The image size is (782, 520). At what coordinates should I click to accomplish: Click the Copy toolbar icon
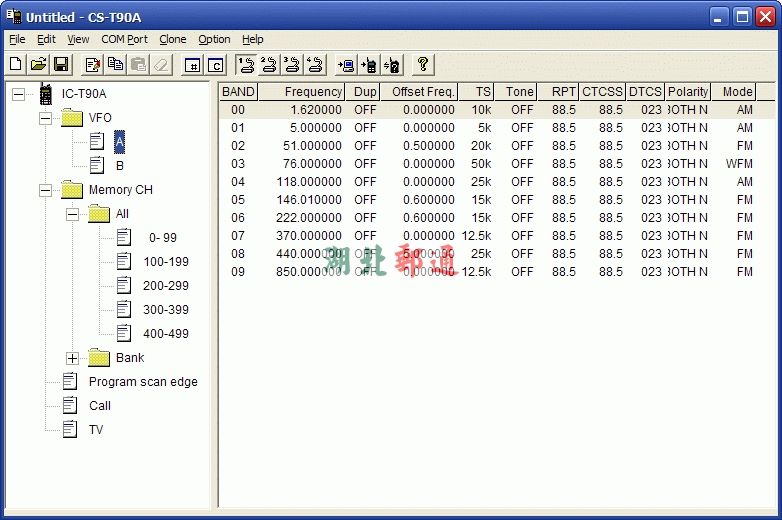tap(116, 65)
